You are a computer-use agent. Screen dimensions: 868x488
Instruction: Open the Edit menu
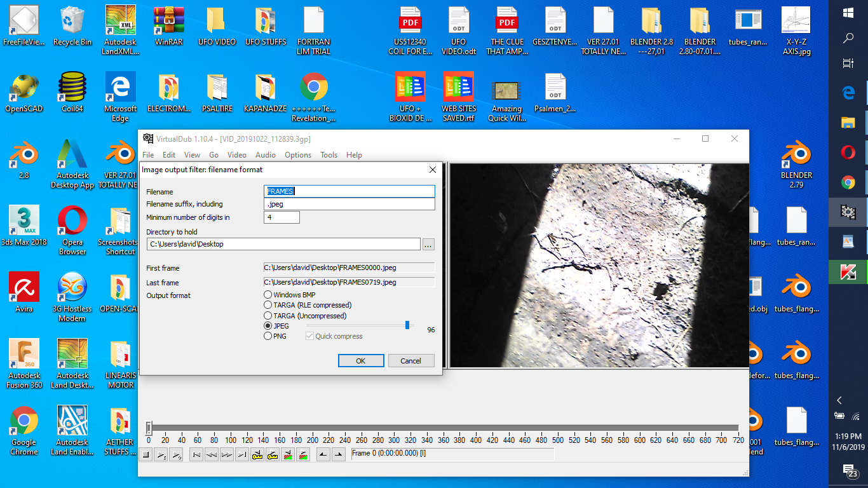coord(169,155)
